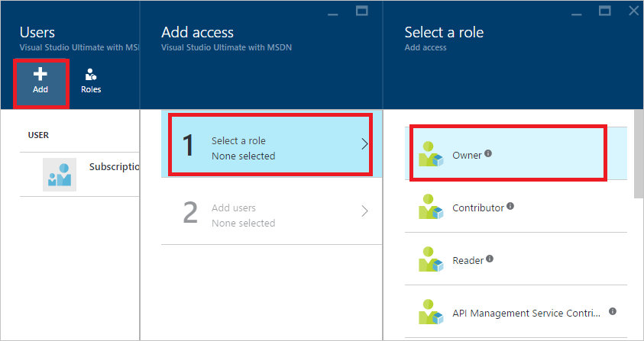The width and height of the screenshot is (644, 341).
Task: Click the Subscription admins user icon
Action: tap(59, 173)
